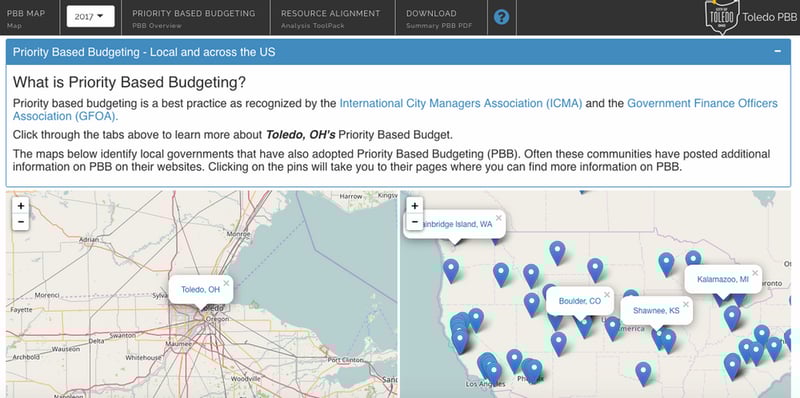This screenshot has height=398, width=800.
Task: Zoom in on the Toledo local map
Action: 20,206
